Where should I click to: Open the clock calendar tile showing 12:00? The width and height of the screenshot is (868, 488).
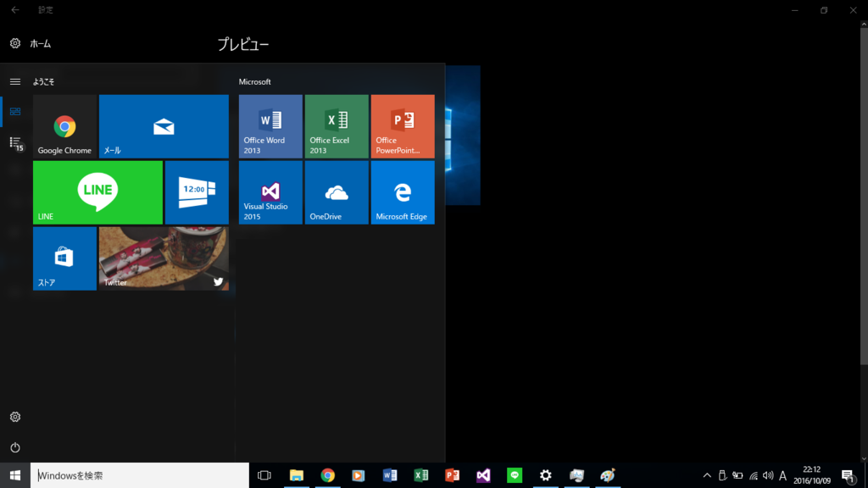[x=197, y=192]
